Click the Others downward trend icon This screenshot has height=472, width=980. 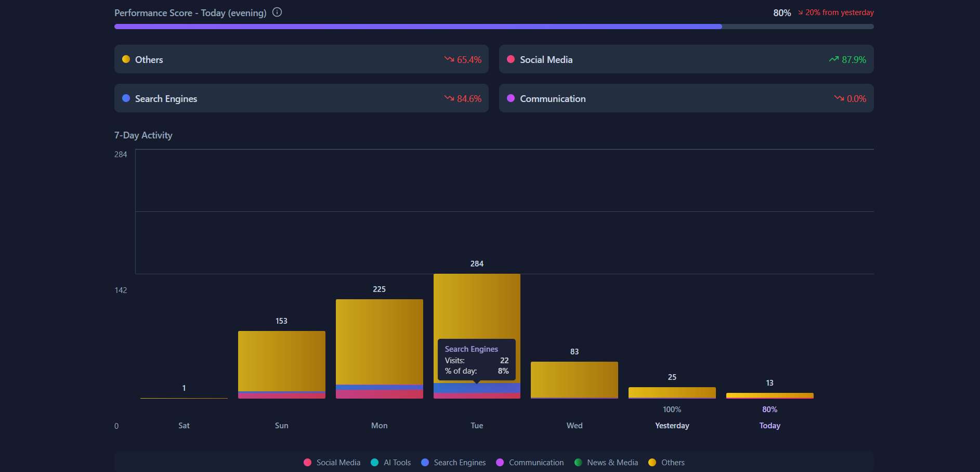449,59
